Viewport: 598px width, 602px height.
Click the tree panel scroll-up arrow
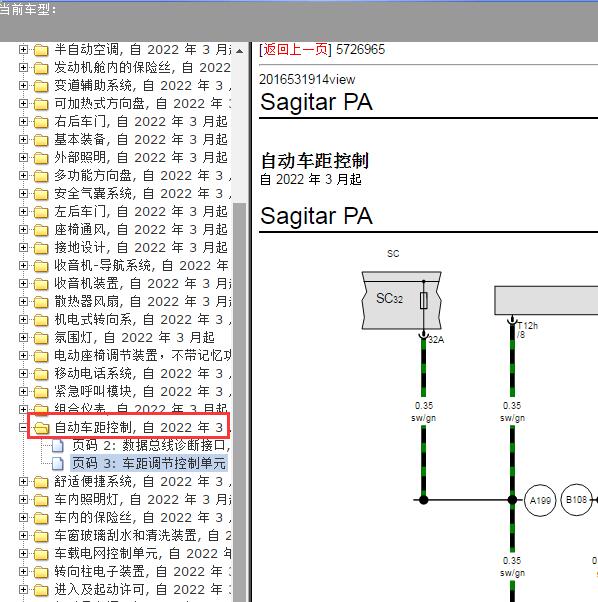[240, 51]
